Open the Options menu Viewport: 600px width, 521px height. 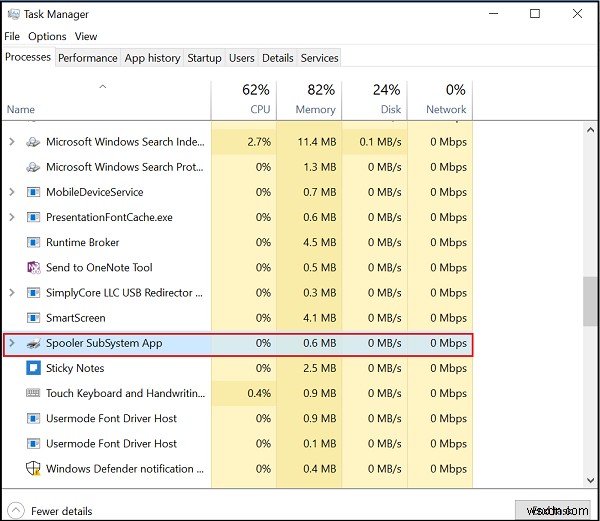[47, 37]
